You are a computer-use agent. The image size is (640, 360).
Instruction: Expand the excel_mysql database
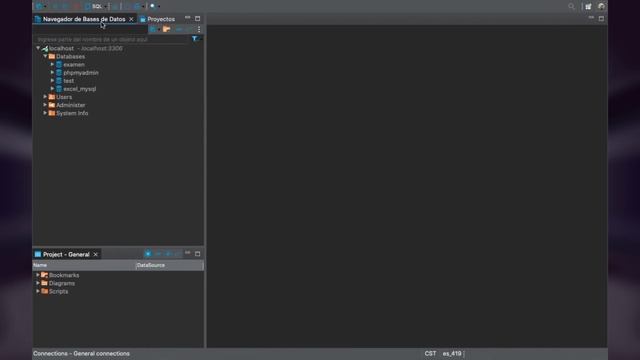click(52, 89)
